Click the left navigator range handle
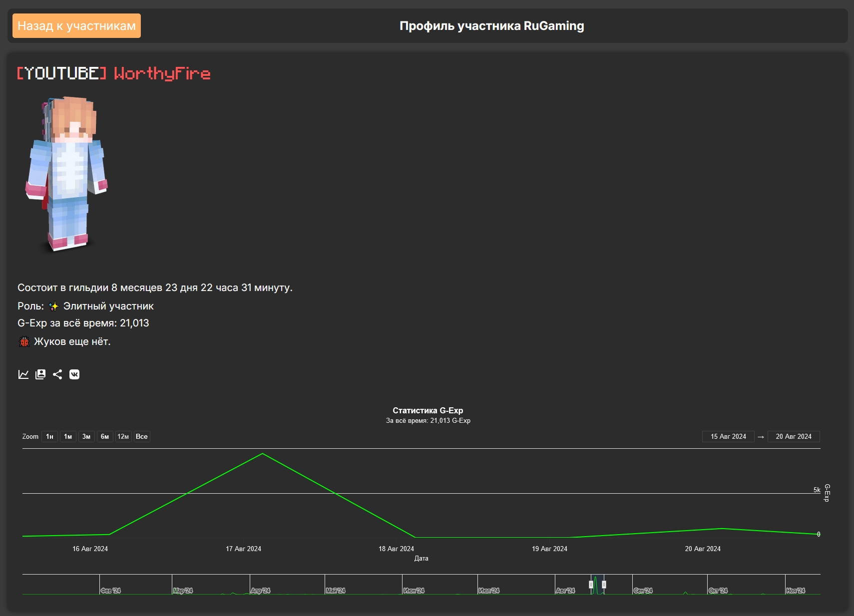The image size is (854, 616). point(591,585)
